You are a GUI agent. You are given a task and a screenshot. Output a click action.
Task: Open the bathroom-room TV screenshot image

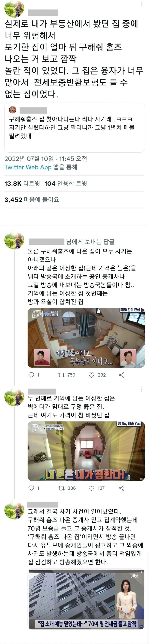coord(86,338)
